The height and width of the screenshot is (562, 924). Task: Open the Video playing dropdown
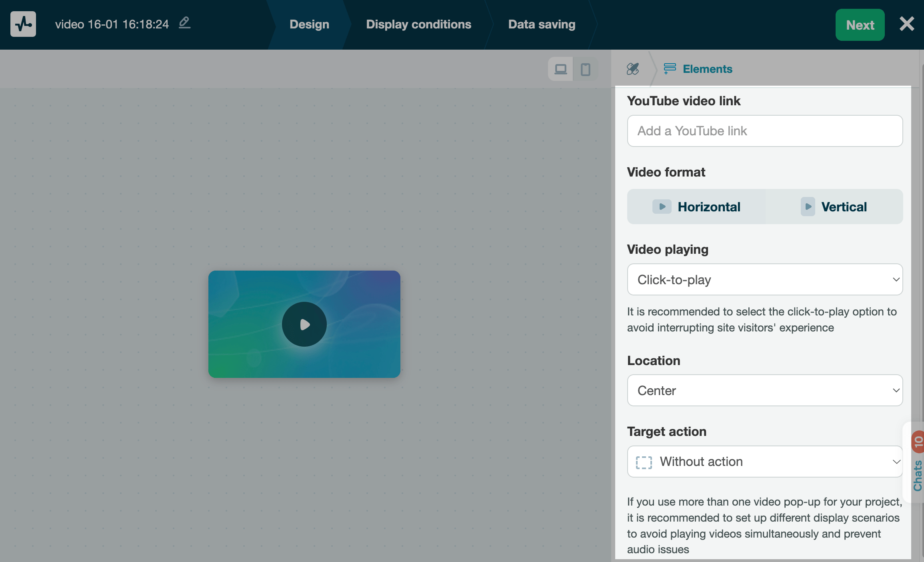click(x=764, y=279)
